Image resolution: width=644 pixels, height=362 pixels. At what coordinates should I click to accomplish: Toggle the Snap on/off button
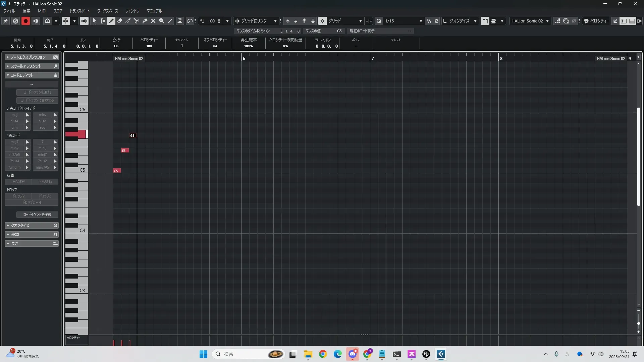(322, 21)
